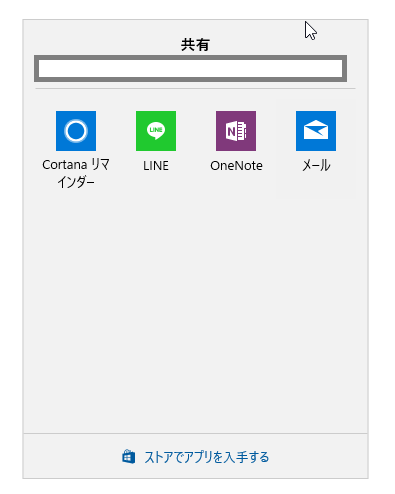Image resolution: width=395 pixels, height=494 pixels.
Task: Share via Cortana リマインダー icon
Action: coord(76,131)
